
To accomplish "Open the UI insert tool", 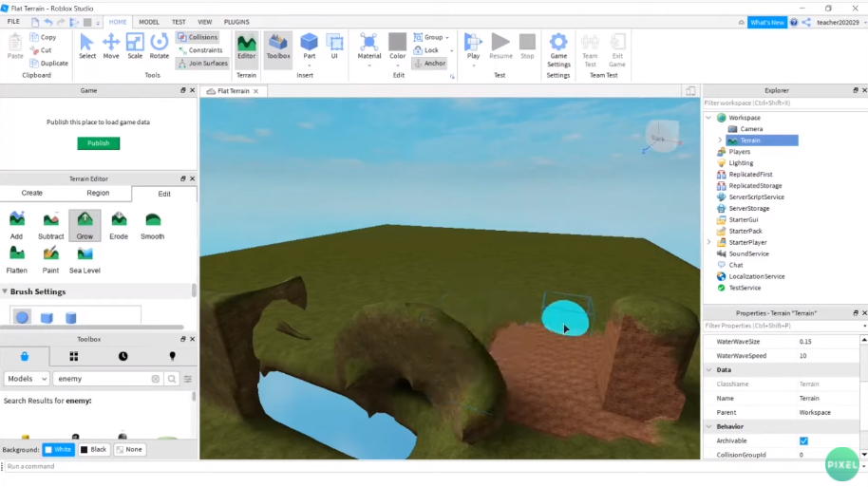I will click(334, 47).
